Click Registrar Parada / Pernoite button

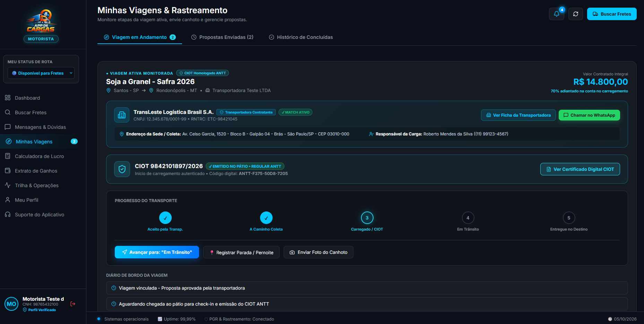(241, 252)
